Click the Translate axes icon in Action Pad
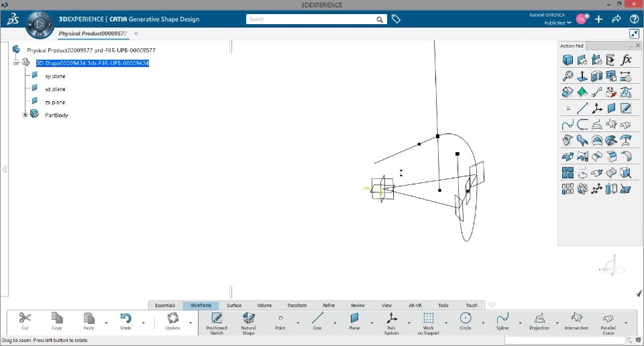The image size is (644, 346). (x=597, y=189)
